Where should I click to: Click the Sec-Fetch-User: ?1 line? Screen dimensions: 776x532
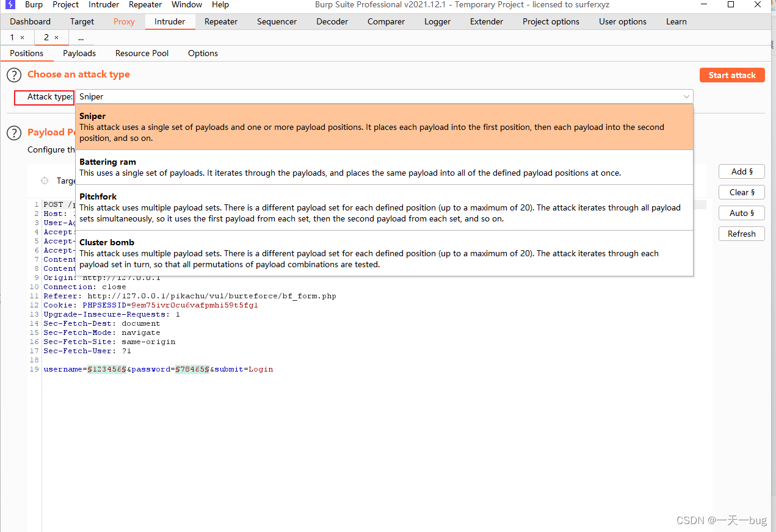(x=87, y=351)
